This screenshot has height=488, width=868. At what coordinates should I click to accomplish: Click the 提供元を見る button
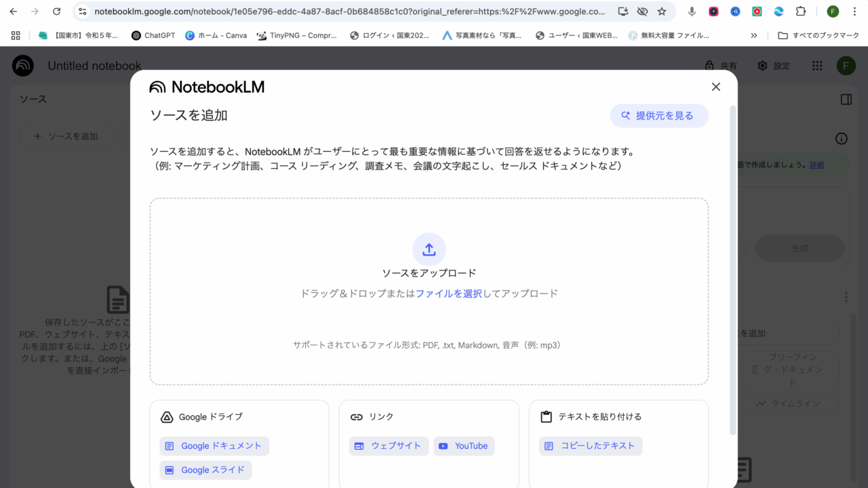pos(659,116)
